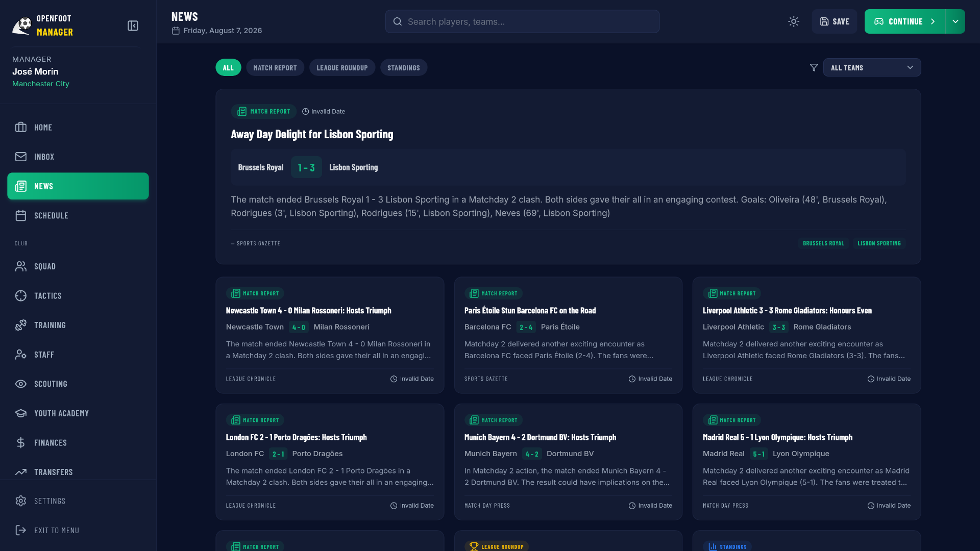The image size is (980, 551).
Task: Click the Continue button
Action: pos(904,21)
